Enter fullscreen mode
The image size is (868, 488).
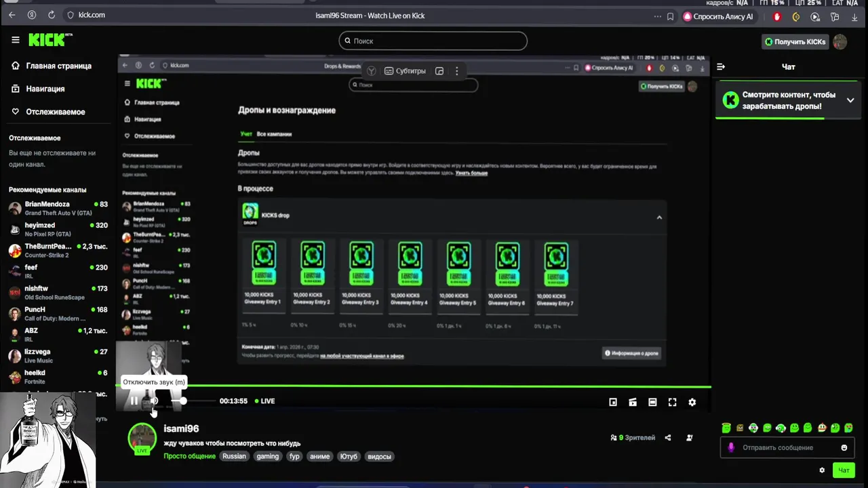[672, 402]
